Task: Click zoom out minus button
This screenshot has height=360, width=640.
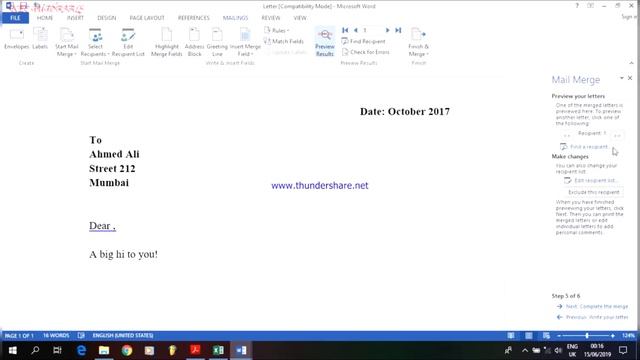Action: [x=559, y=336]
